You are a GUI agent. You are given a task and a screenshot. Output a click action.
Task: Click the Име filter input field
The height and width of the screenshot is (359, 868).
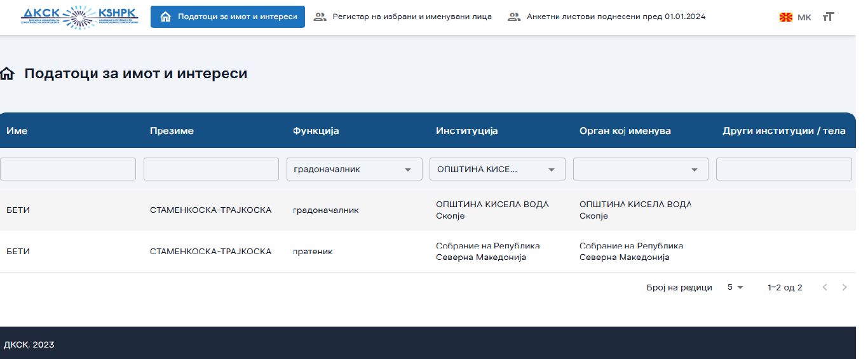click(68, 169)
